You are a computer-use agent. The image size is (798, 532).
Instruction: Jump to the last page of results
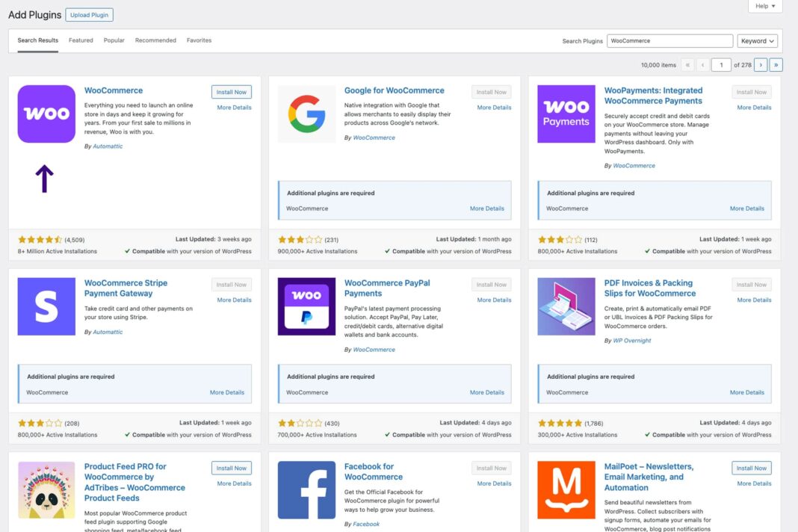[776, 65]
